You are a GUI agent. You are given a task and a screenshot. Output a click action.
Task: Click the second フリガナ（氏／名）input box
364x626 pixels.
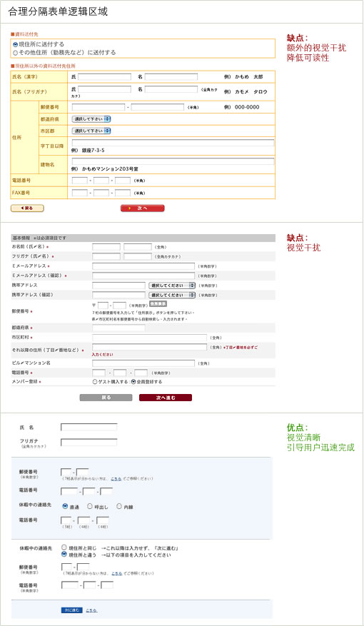(137, 256)
